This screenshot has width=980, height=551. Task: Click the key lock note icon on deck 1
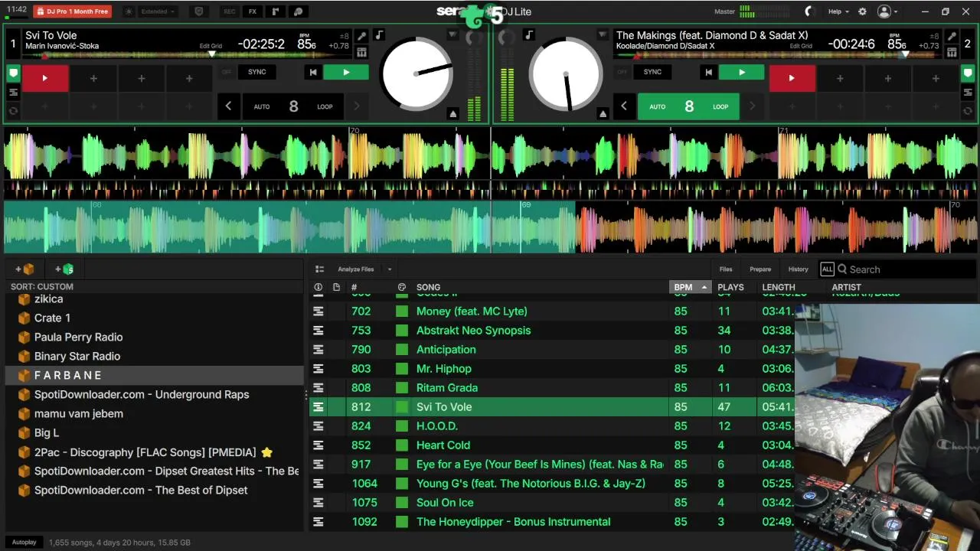pyautogui.click(x=381, y=35)
